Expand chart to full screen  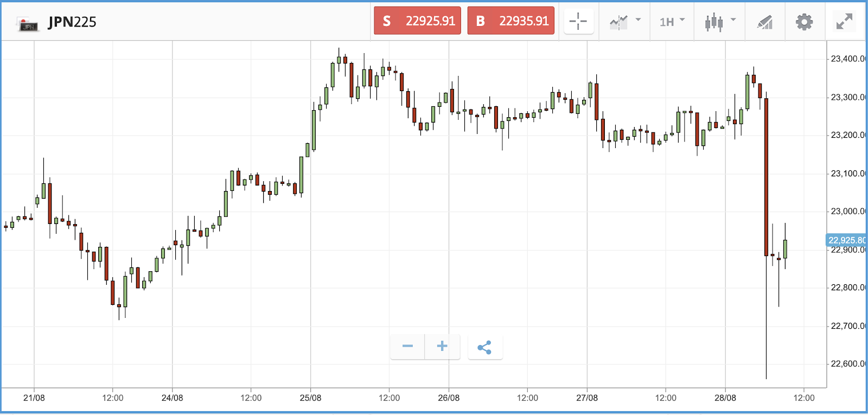tap(844, 22)
